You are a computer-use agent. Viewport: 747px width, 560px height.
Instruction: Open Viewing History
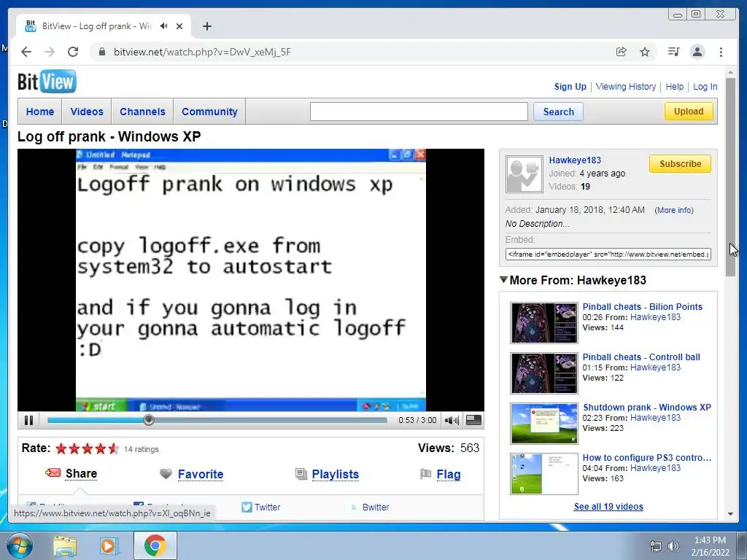tap(625, 87)
